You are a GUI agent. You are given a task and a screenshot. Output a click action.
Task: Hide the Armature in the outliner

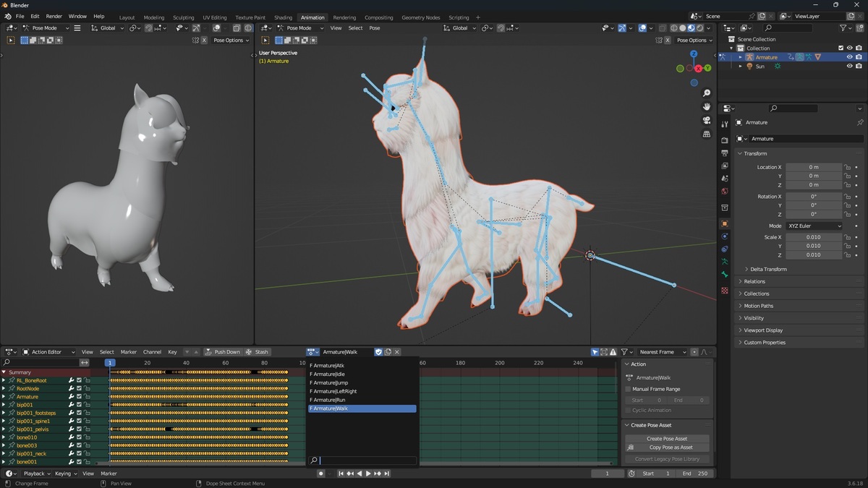point(850,57)
